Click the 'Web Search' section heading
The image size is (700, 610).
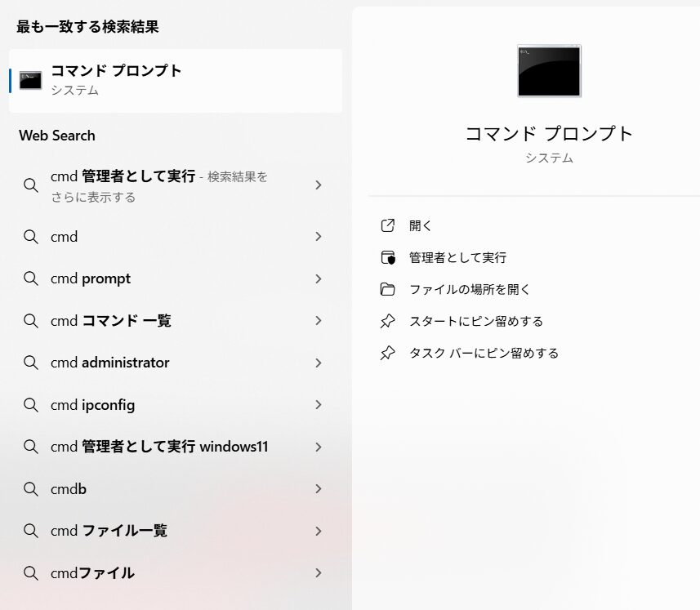pyautogui.click(x=57, y=136)
